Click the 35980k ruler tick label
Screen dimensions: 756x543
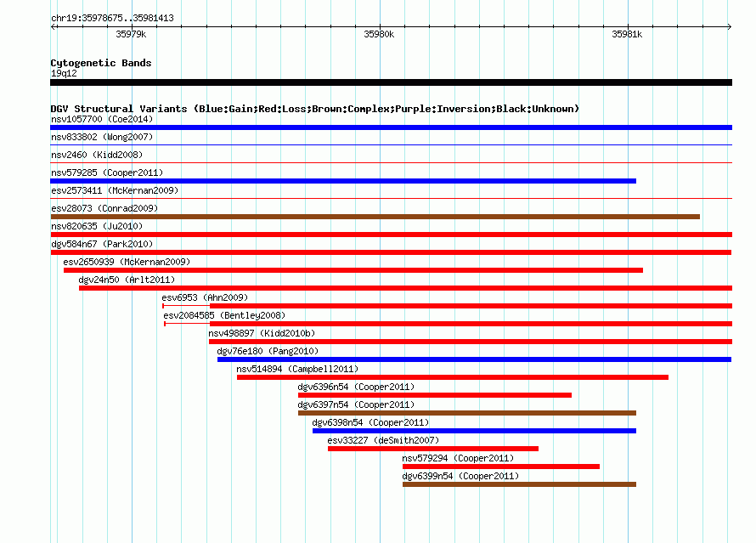pyautogui.click(x=379, y=34)
